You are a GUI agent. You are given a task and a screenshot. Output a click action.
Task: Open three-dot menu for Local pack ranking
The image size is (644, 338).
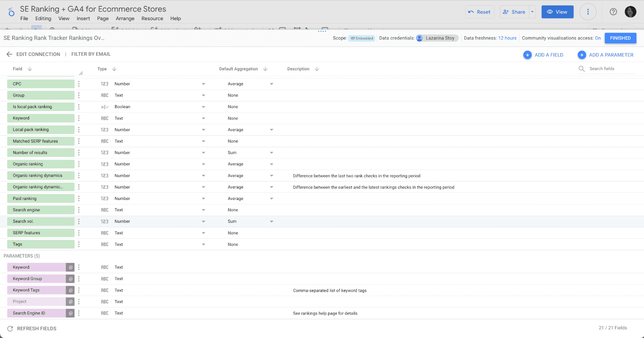tap(79, 130)
